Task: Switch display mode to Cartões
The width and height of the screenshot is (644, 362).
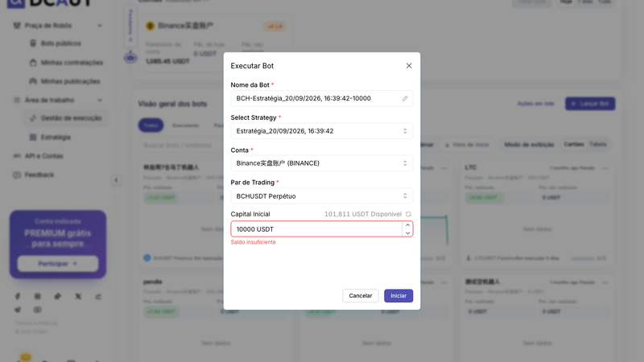Action: (x=574, y=145)
